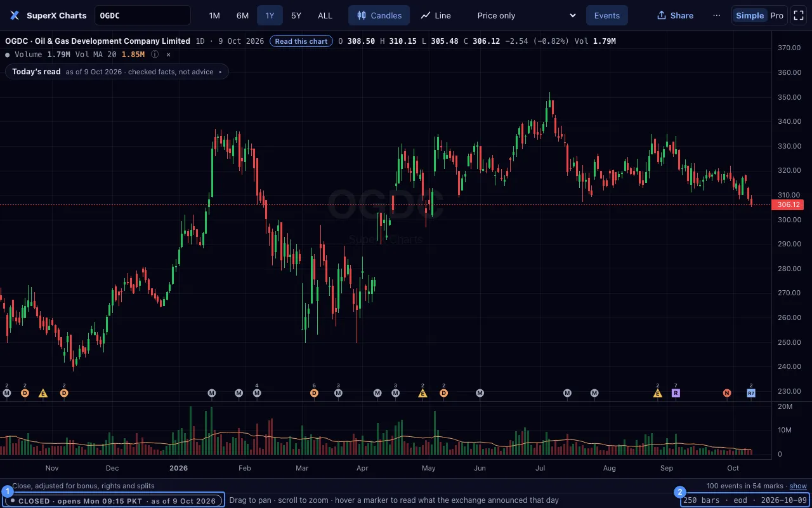Image resolution: width=812 pixels, height=508 pixels.
Task: Switch chart type to Candles
Action: (379, 15)
